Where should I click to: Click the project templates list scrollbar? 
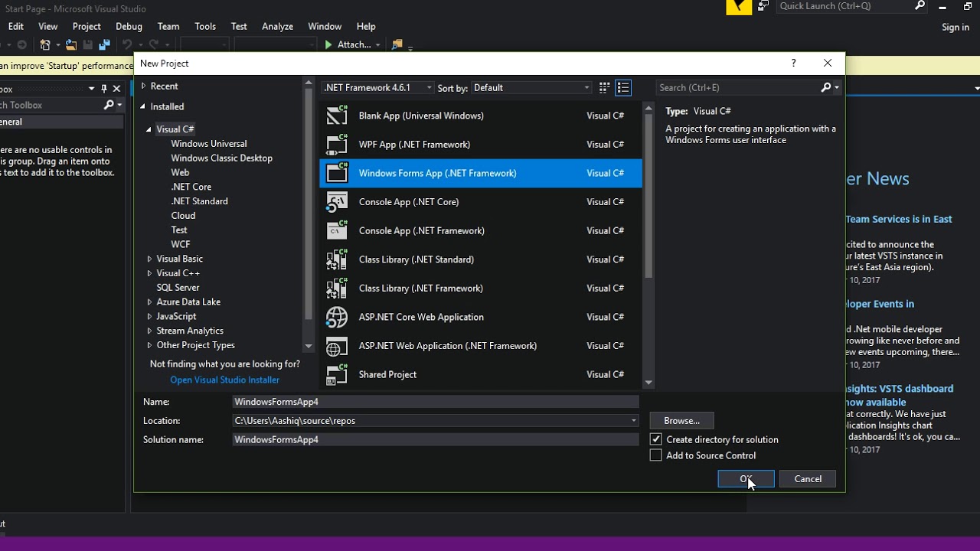pos(648,196)
